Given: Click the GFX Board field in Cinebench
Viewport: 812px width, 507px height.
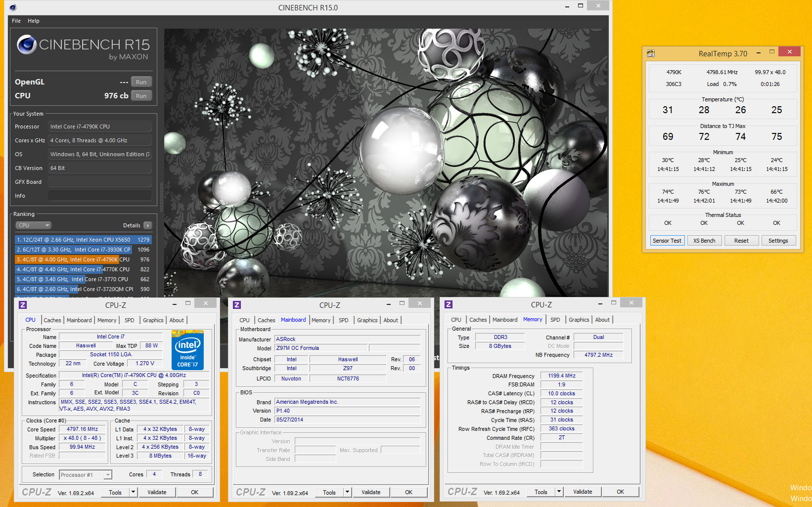Looking at the screenshot, I should [100, 182].
